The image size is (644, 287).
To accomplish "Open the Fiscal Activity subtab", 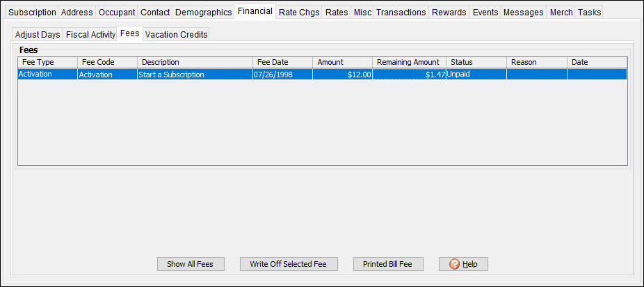I will 90,35.
